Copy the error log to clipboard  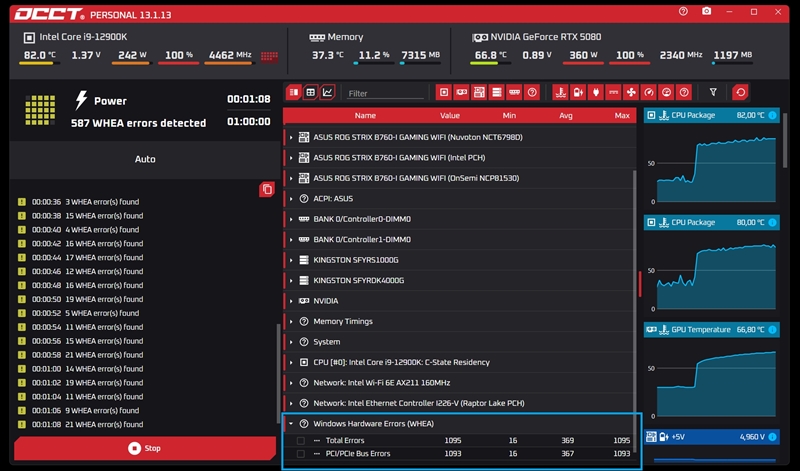pyautogui.click(x=267, y=189)
